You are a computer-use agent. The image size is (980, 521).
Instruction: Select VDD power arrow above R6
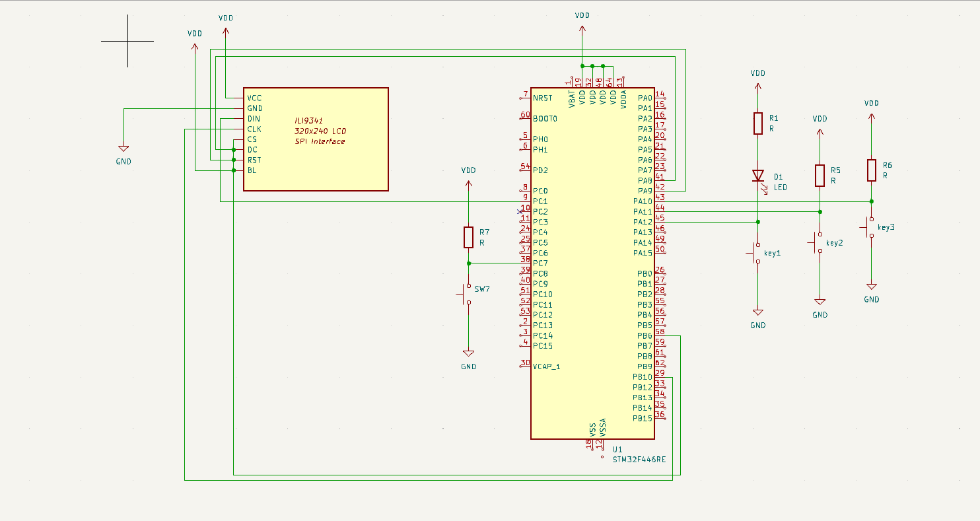[872, 117]
